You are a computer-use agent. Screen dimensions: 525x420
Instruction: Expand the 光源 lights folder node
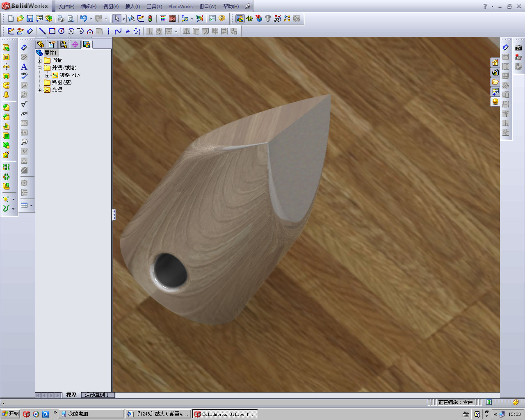coord(40,90)
